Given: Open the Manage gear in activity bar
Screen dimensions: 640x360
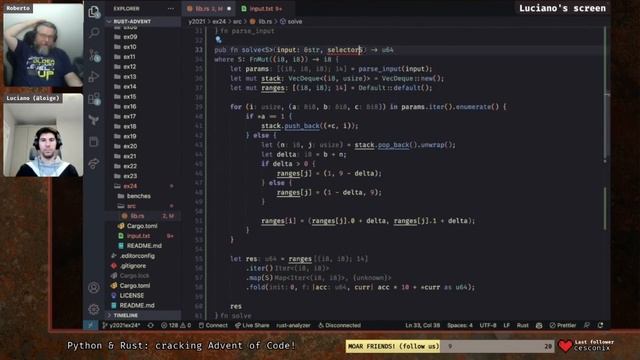Looking at the screenshot, I should (x=94, y=309).
